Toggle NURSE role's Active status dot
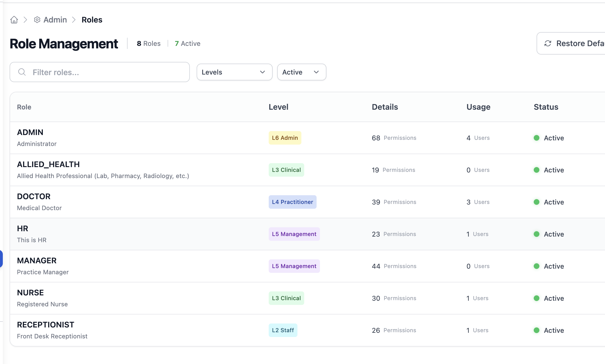 (x=537, y=298)
